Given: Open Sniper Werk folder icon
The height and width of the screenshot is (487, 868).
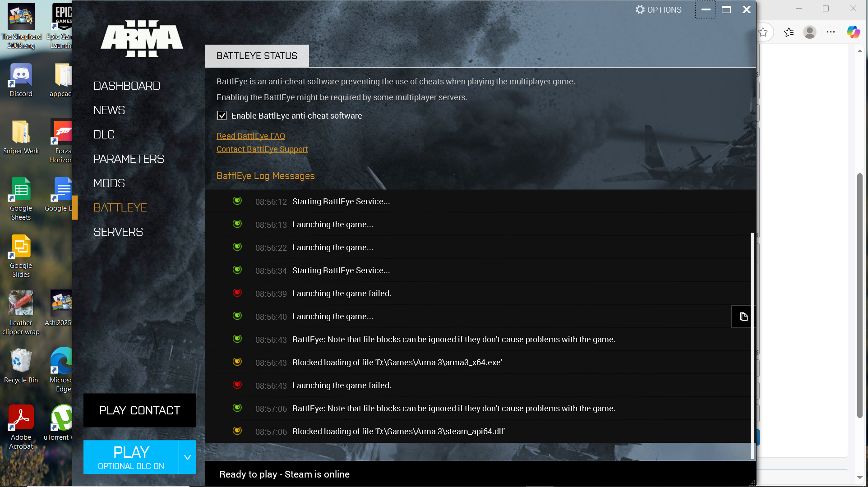Looking at the screenshot, I should tap(21, 138).
